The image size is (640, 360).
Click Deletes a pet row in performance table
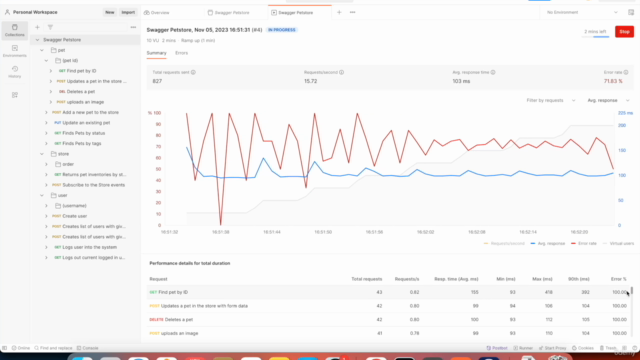click(388, 320)
